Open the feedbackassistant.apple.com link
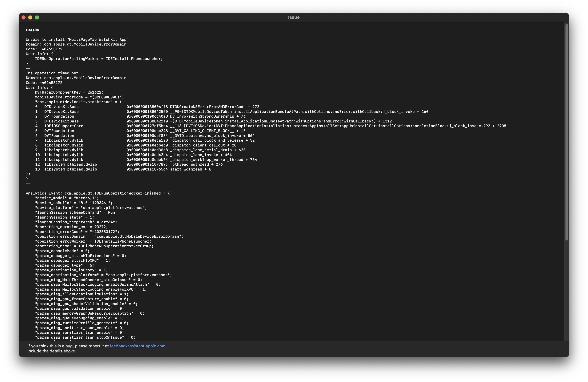This screenshot has height=382, width=588. coord(137,346)
